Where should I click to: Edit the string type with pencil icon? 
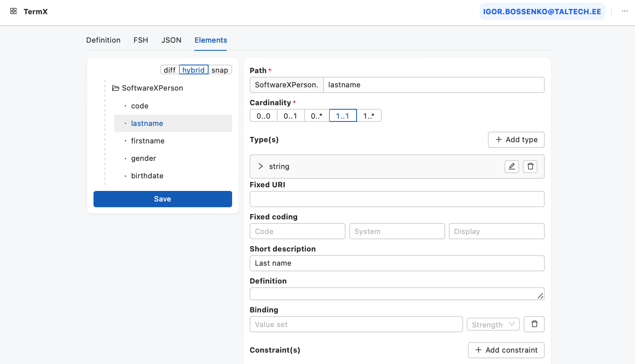pyautogui.click(x=511, y=167)
